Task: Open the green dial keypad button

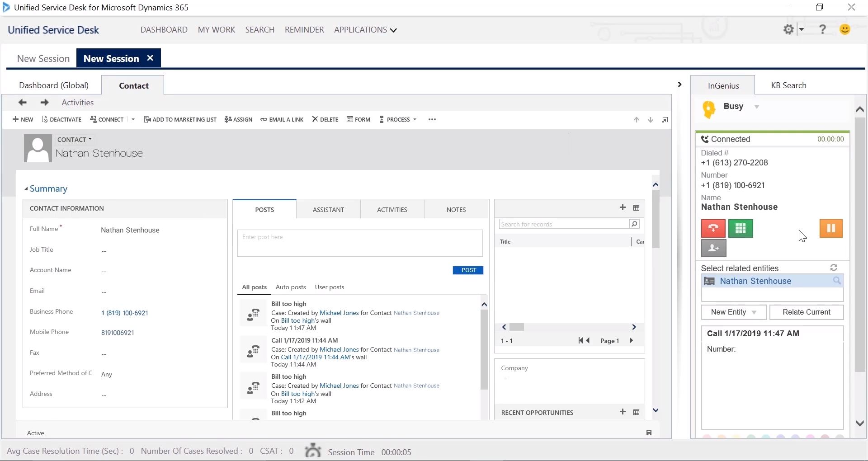Action: 741,228
